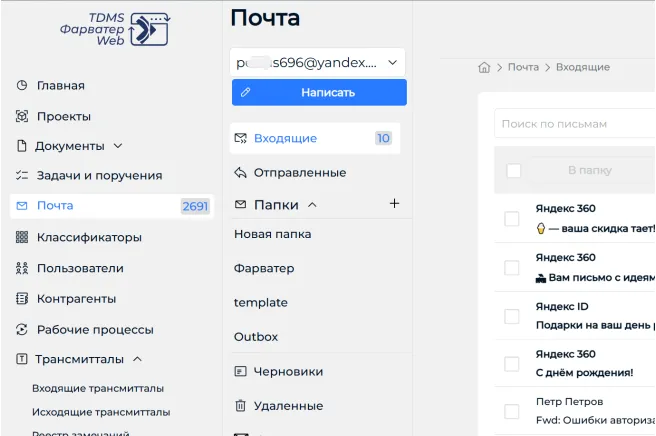Click the Входящие counter badge 10
Screen dimensions: 656x436
click(383, 138)
